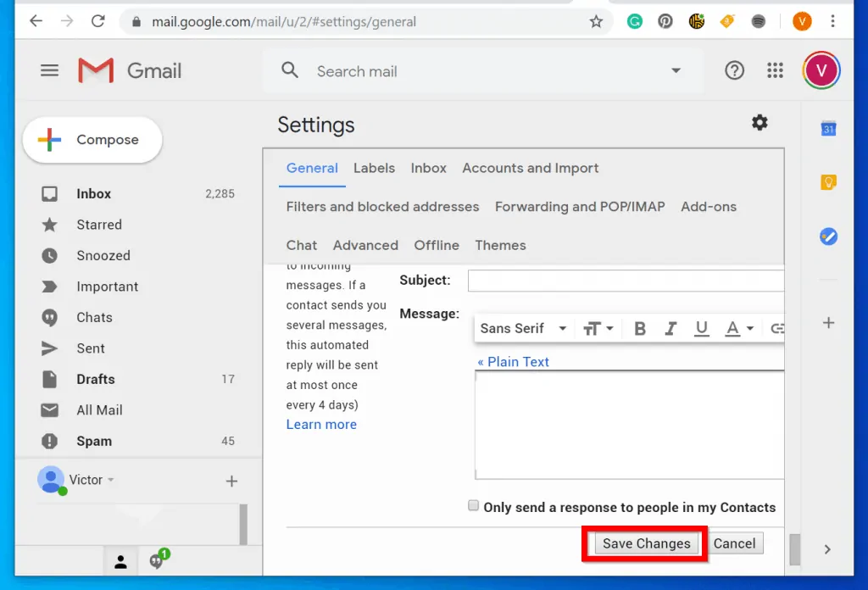This screenshot has height=590, width=868.
Task: Apply underline formatting in message toolbar
Action: (701, 329)
